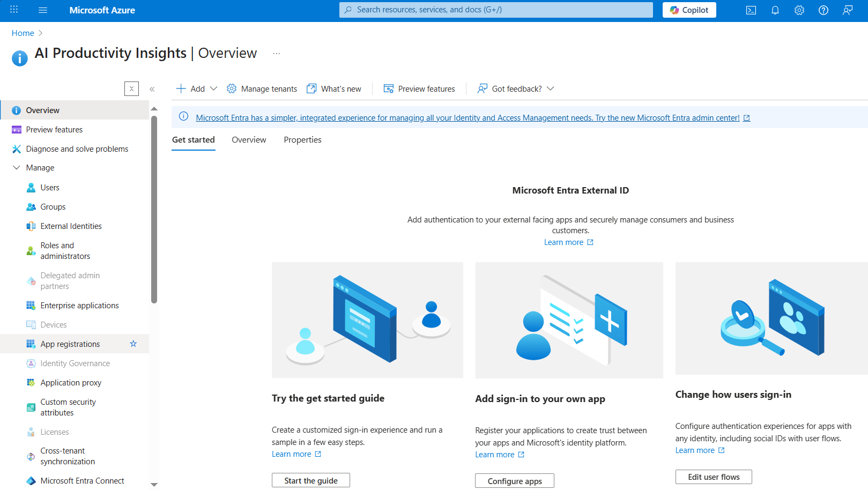Open the portal hamburger menu
The image size is (868, 490).
43,10
